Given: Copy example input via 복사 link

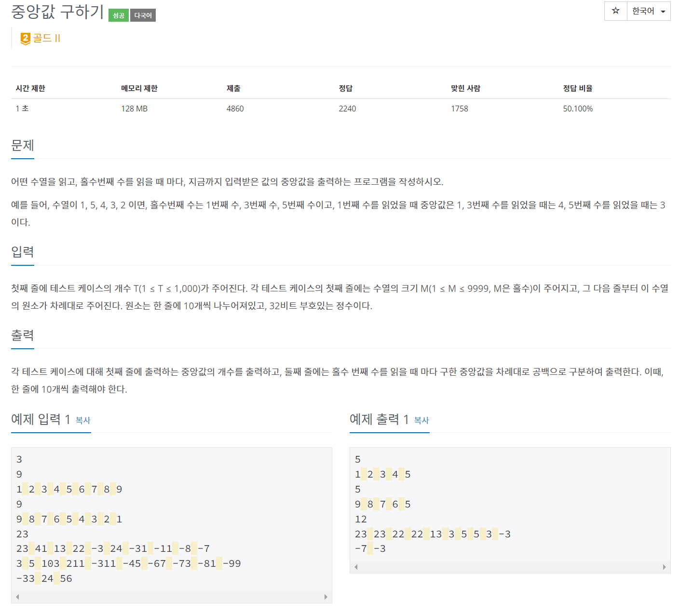Looking at the screenshot, I should 83,420.
